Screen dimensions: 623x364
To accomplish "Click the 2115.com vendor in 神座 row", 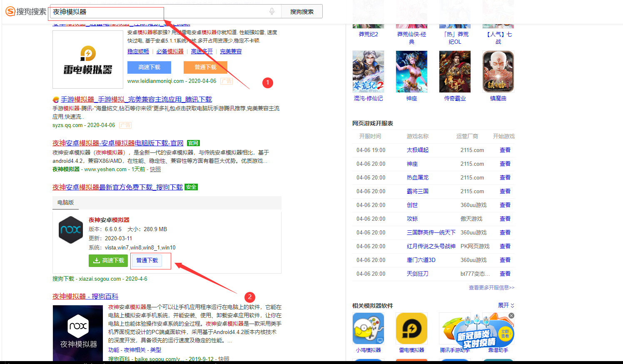I will (x=472, y=164).
